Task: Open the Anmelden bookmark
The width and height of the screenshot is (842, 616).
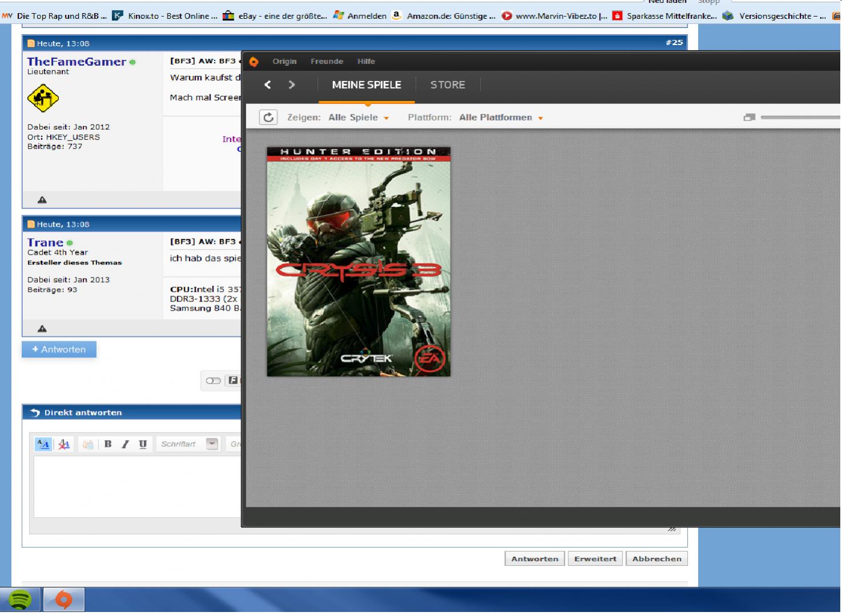Action: (x=360, y=16)
